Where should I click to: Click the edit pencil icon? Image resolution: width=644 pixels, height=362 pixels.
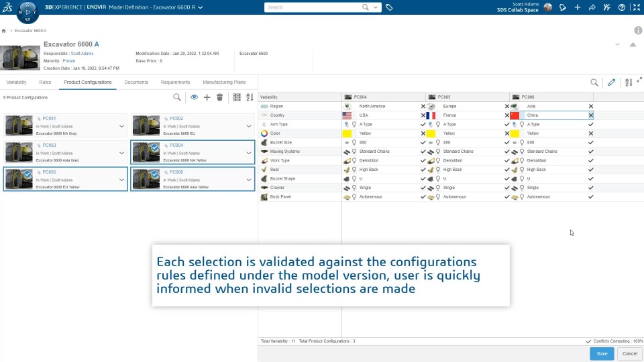point(612,82)
